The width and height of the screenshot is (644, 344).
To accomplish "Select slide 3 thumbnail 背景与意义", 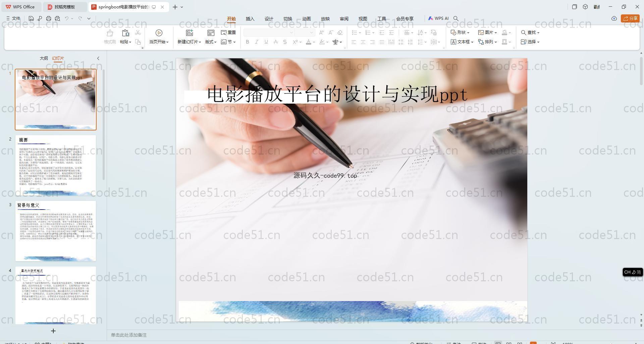I will tap(56, 231).
